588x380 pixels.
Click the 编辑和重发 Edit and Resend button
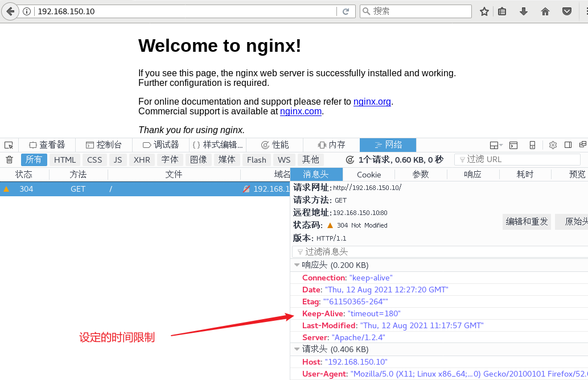[x=527, y=221]
